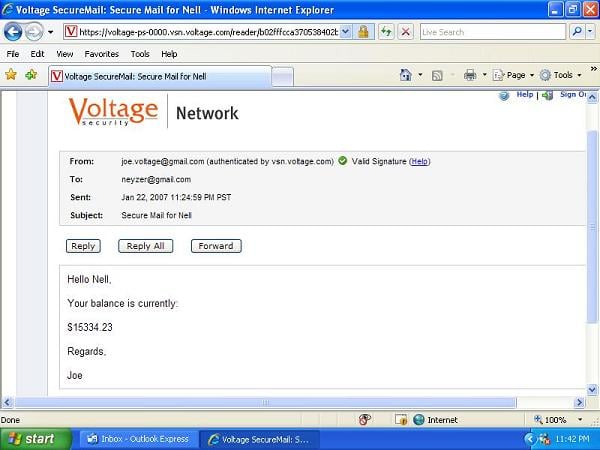
Task: Click the address bar URL field
Action: coord(209,32)
